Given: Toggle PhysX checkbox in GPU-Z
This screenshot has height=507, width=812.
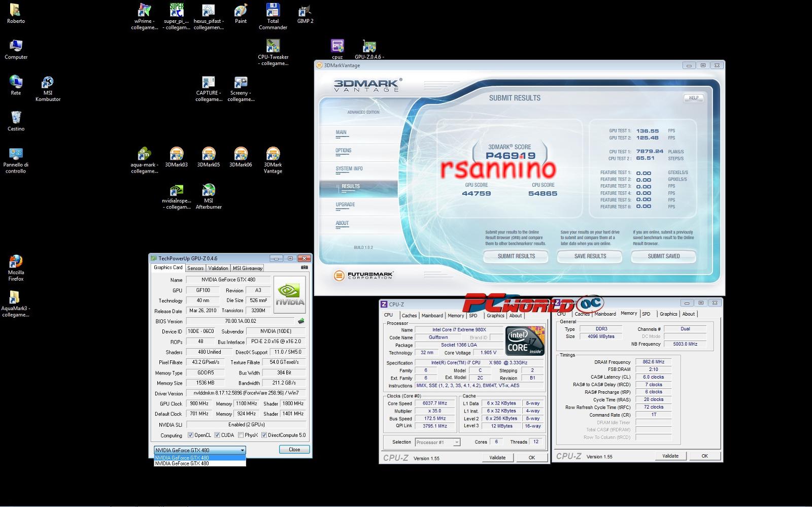Looking at the screenshot, I should (x=241, y=435).
